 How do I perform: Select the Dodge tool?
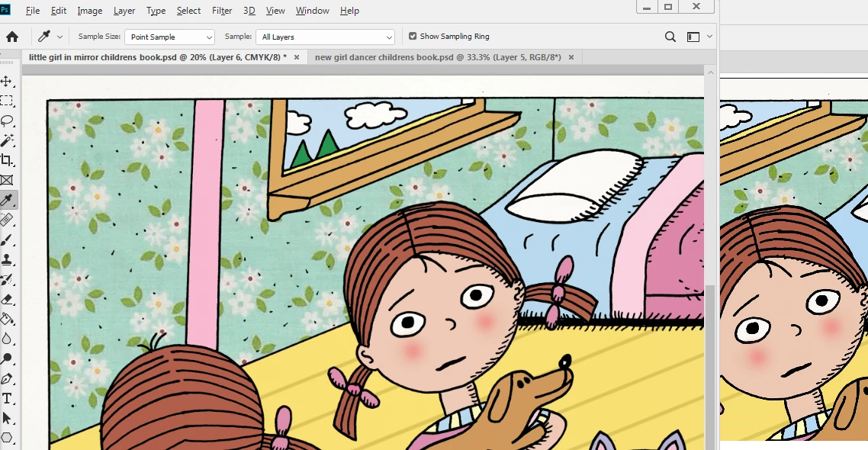(7, 358)
